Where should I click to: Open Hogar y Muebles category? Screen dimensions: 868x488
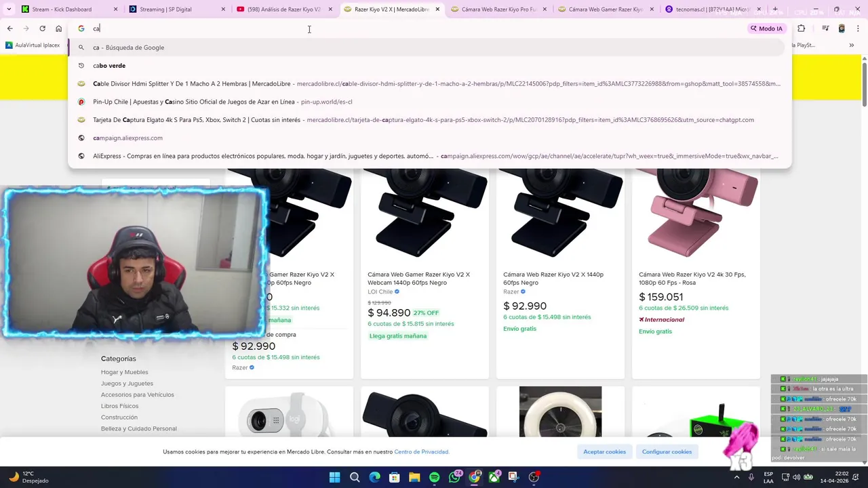tap(124, 372)
